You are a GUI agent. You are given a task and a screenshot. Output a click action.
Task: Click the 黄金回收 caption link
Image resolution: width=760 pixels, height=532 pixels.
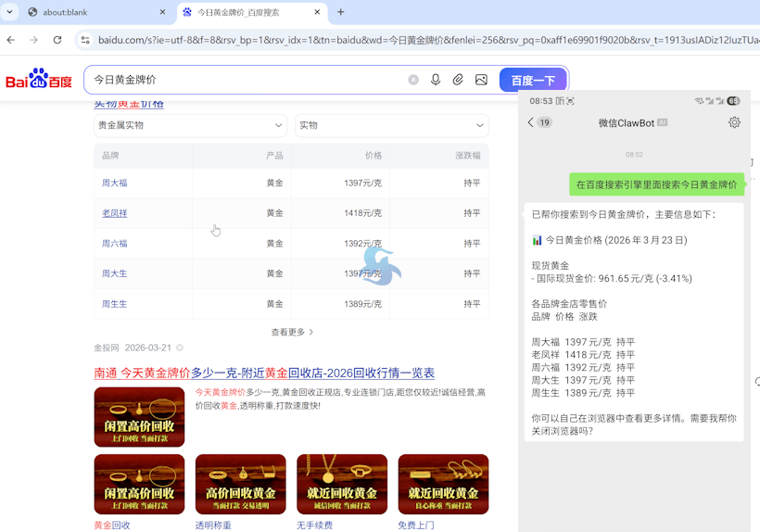click(112, 526)
